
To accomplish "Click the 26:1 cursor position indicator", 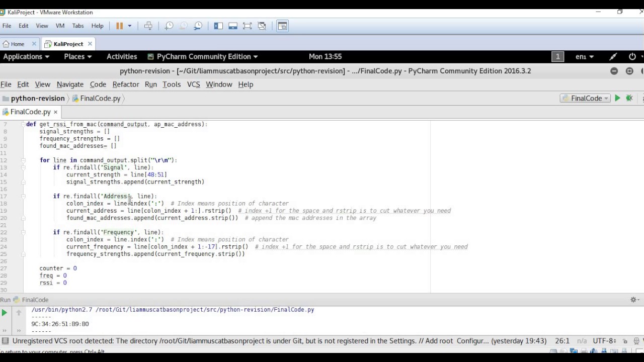I will (x=562, y=341).
